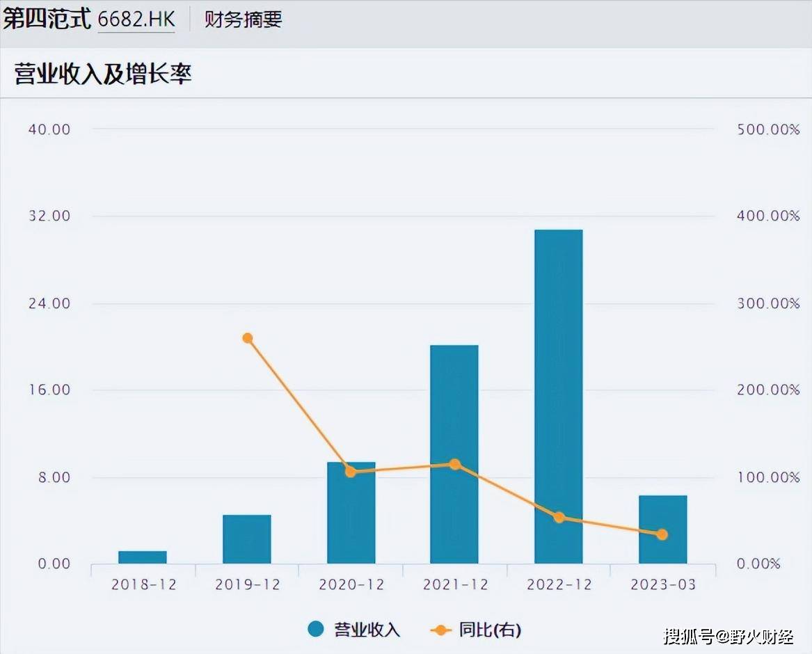
Task: Click the 搜狐号@野火财经 watermark
Action: [729, 635]
